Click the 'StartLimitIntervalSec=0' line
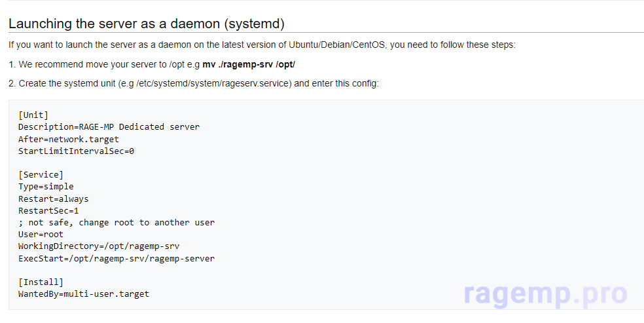Screen dimensions: 644x323 click(x=76, y=151)
